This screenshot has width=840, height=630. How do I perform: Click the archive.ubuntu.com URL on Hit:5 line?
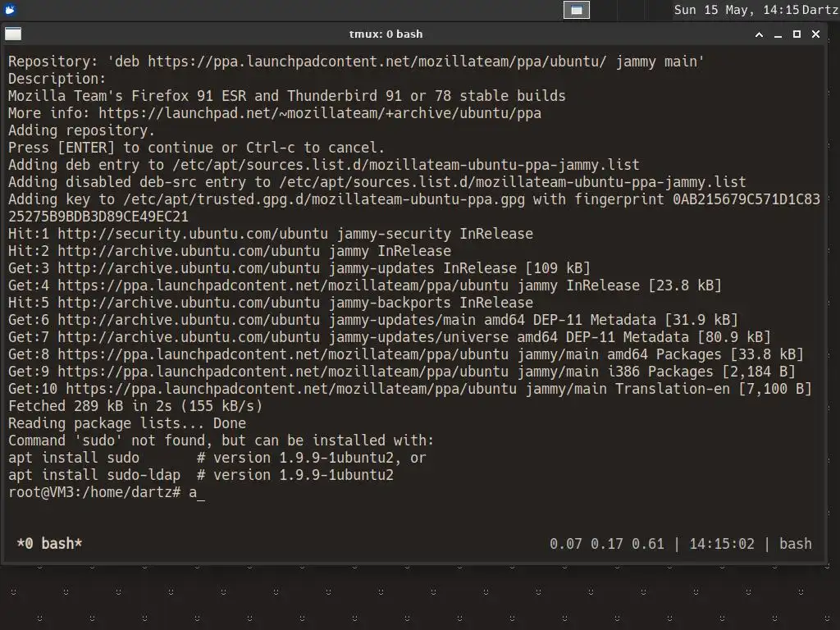tap(189, 303)
